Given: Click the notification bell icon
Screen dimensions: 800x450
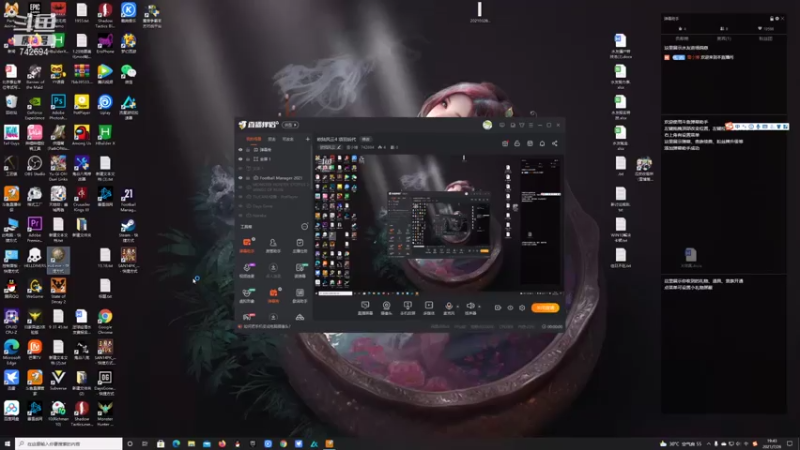Looking at the screenshot, I should pos(542,144).
